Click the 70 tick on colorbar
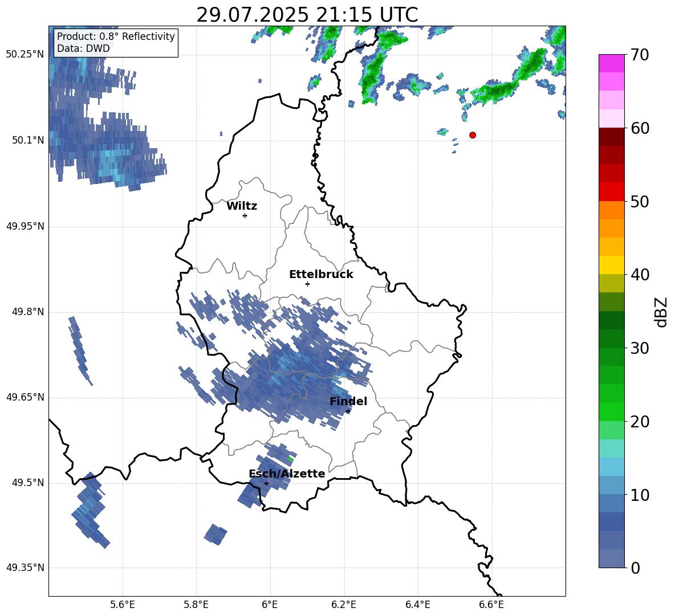The image size is (675, 616). [x=639, y=55]
